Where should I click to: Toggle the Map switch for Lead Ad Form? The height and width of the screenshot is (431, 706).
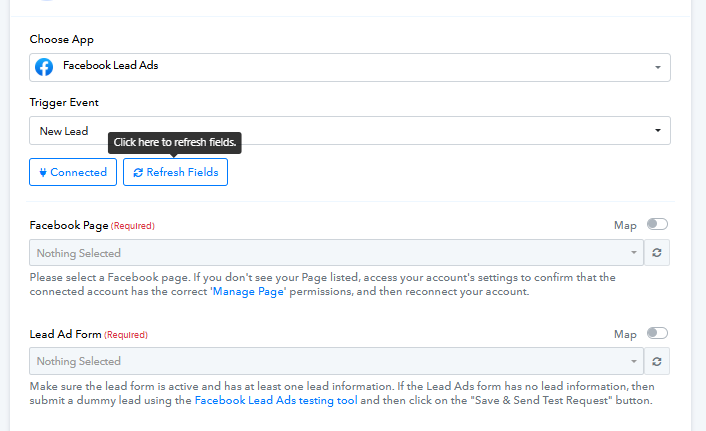[x=657, y=333]
